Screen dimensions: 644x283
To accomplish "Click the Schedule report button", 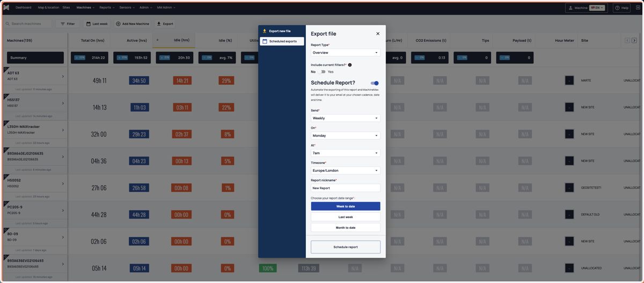I will coord(346,247).
